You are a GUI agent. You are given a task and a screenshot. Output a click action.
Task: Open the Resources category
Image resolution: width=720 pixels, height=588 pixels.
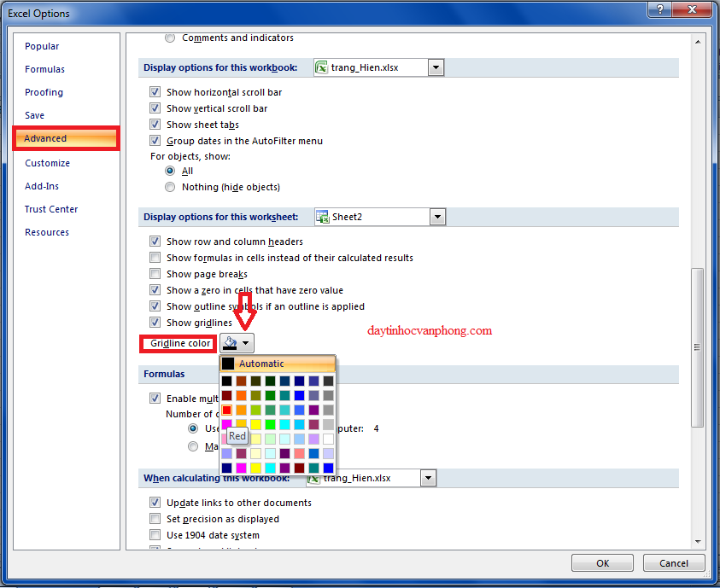point(47,232)
